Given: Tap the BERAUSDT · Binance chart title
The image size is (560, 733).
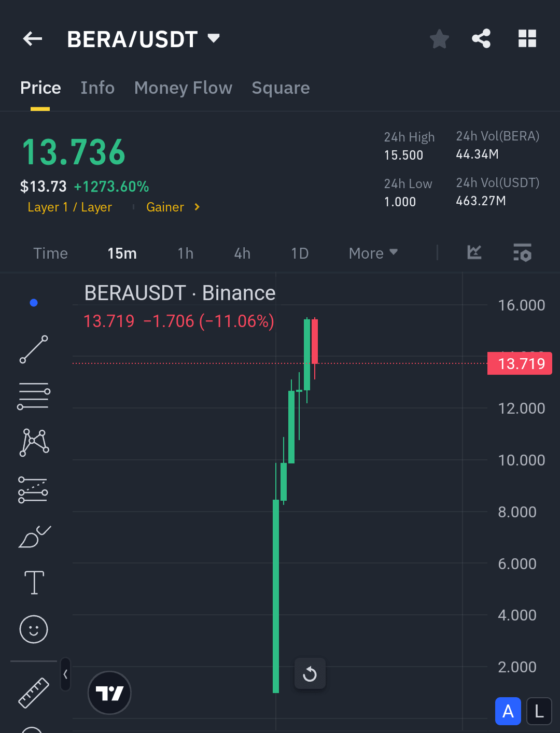Looking at the screenshot, I should (180, 293).
